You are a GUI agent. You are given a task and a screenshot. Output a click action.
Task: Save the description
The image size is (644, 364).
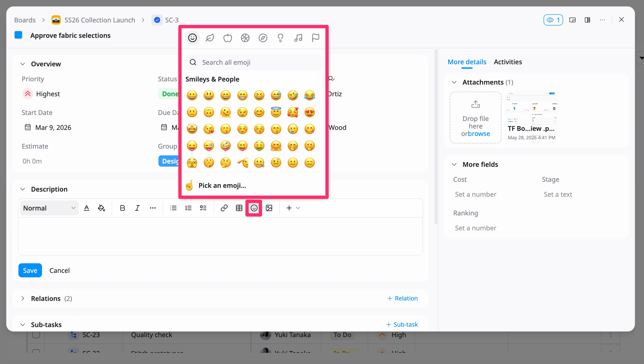(x=30, y=270)
